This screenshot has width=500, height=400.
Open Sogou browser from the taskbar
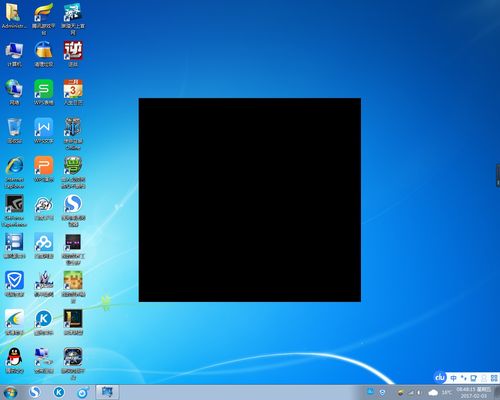(34, 392)
